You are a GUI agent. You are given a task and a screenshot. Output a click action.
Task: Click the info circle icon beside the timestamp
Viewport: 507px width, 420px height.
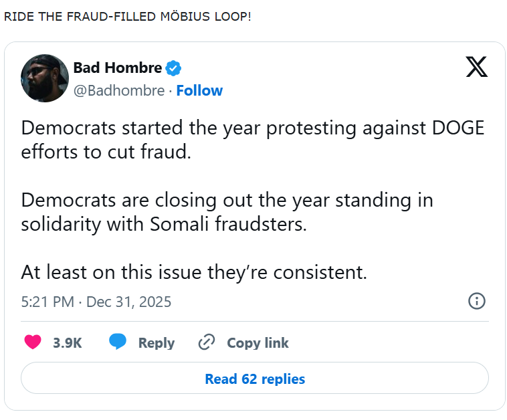coord(476,301)
